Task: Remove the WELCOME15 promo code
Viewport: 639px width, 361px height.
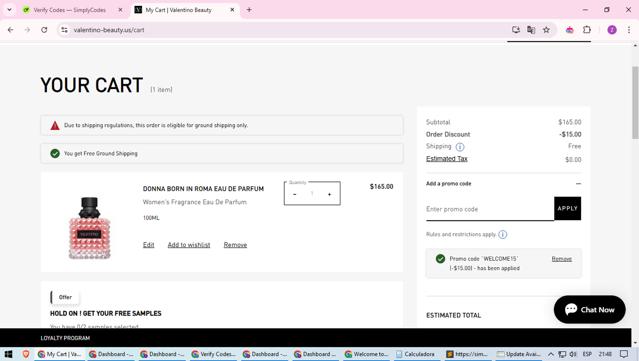Action: tap(562, 259)
